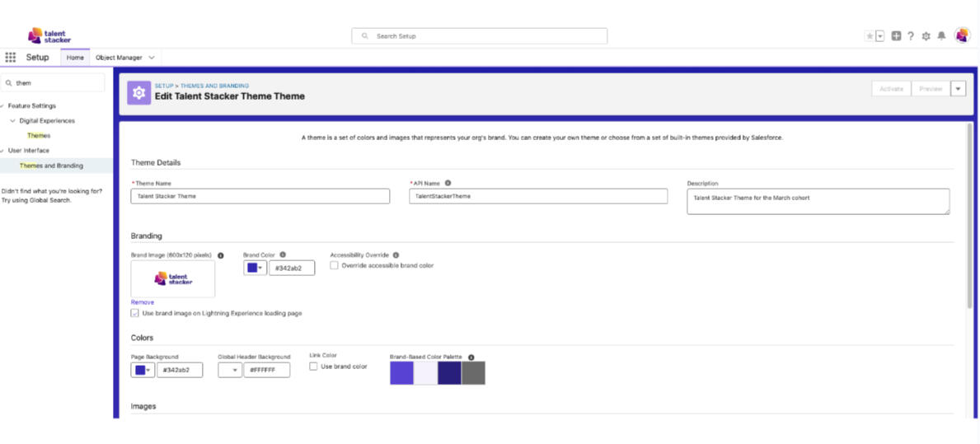Enable Override accessible brand color checkbox
The image size is (980, 444).
tap(335, 266)
